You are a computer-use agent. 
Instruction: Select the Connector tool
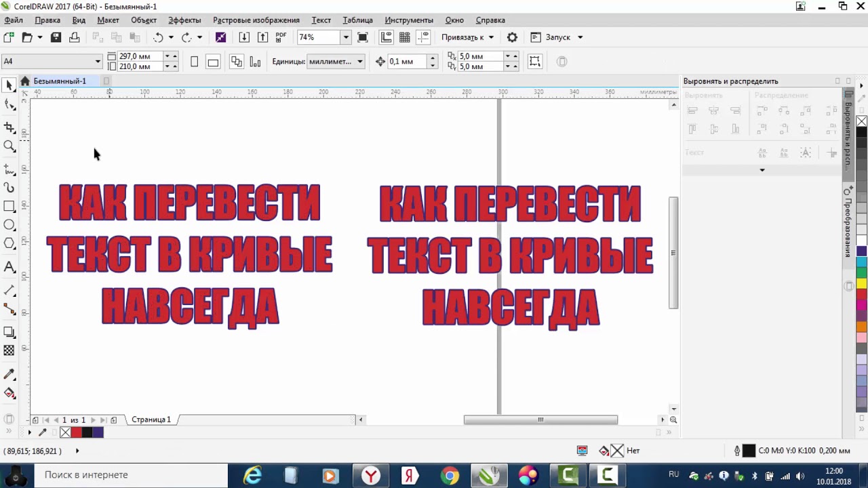(9, 309)
